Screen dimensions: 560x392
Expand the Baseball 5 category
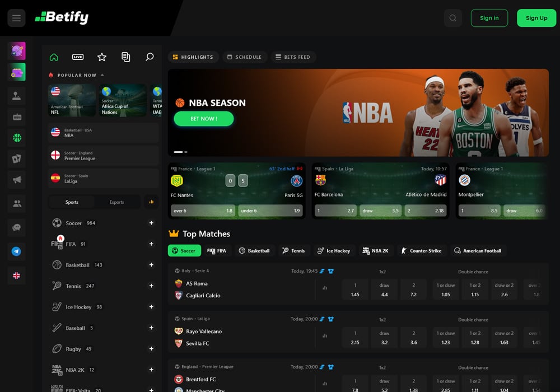click(151, 328)
